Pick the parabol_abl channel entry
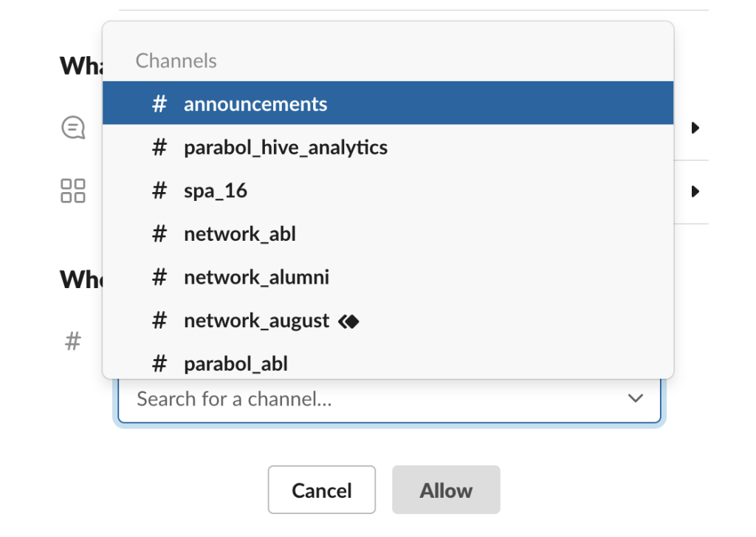The image size is (756, 537). pos(236,363)
